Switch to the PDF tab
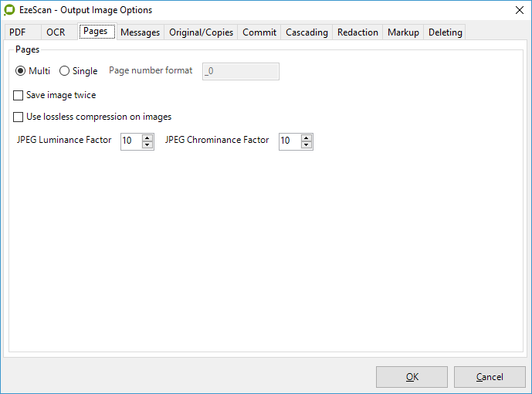Screen dimensions: 532x394 pos(18,32)
